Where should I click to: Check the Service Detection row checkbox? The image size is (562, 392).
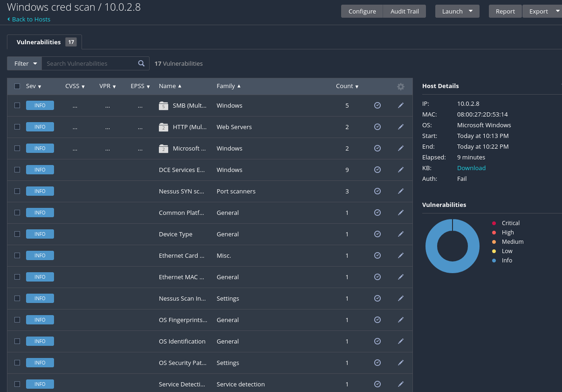point(17,384)
